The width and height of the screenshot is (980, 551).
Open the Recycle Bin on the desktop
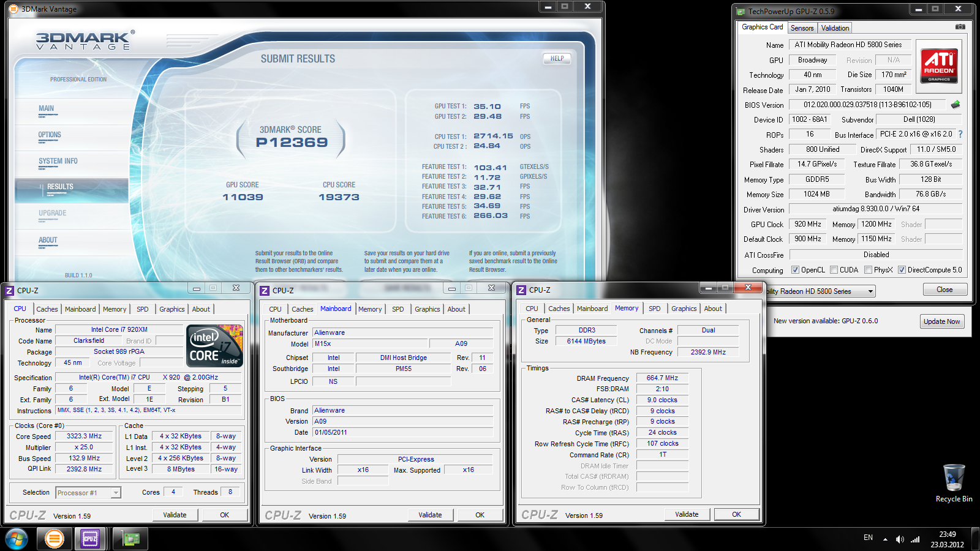tap(954, 484)
